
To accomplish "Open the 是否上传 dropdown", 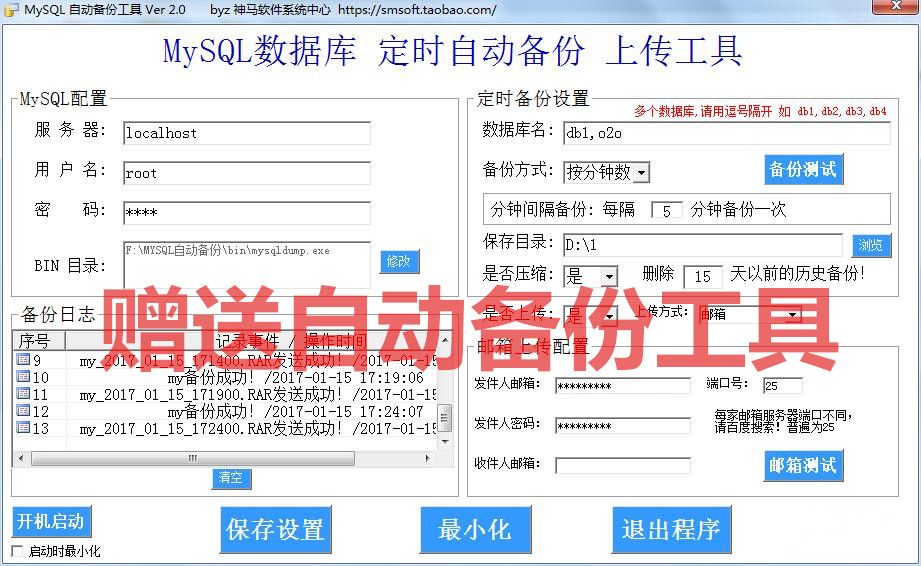I will point(609,316).
